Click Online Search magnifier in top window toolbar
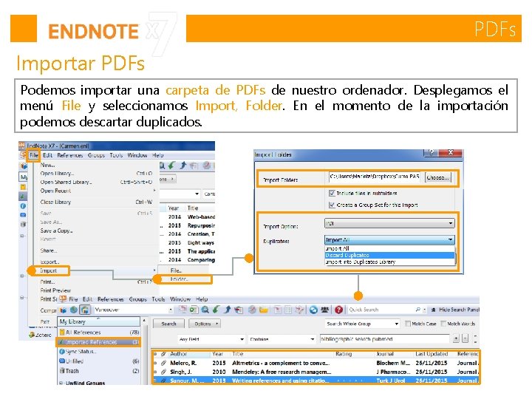 tap(162, 166)
